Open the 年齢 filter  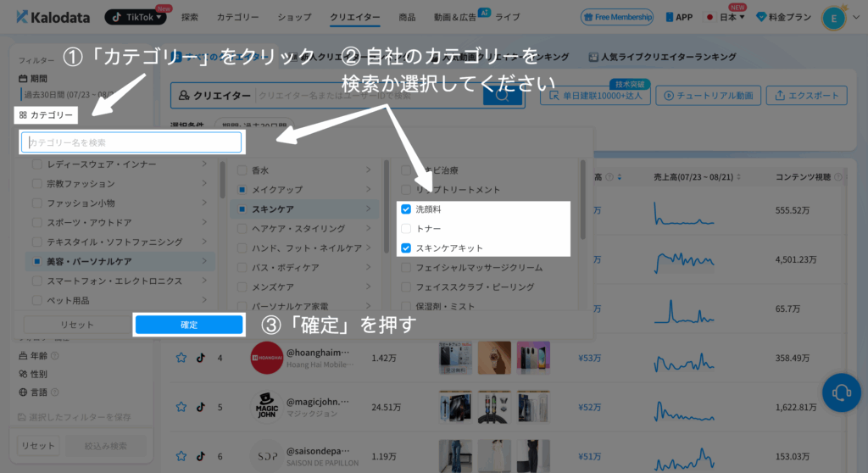[38, 355]
